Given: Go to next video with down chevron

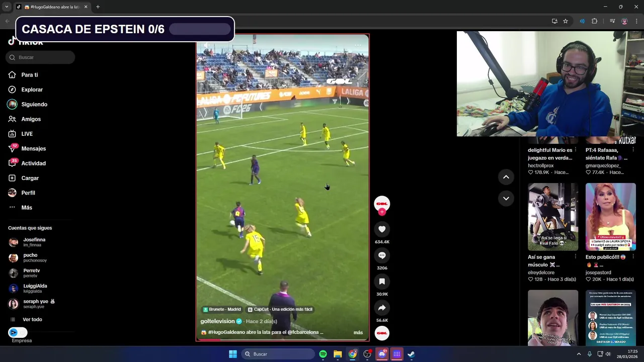Looking at the screenshot, I should pyautogui.click(x=506, y=199).
